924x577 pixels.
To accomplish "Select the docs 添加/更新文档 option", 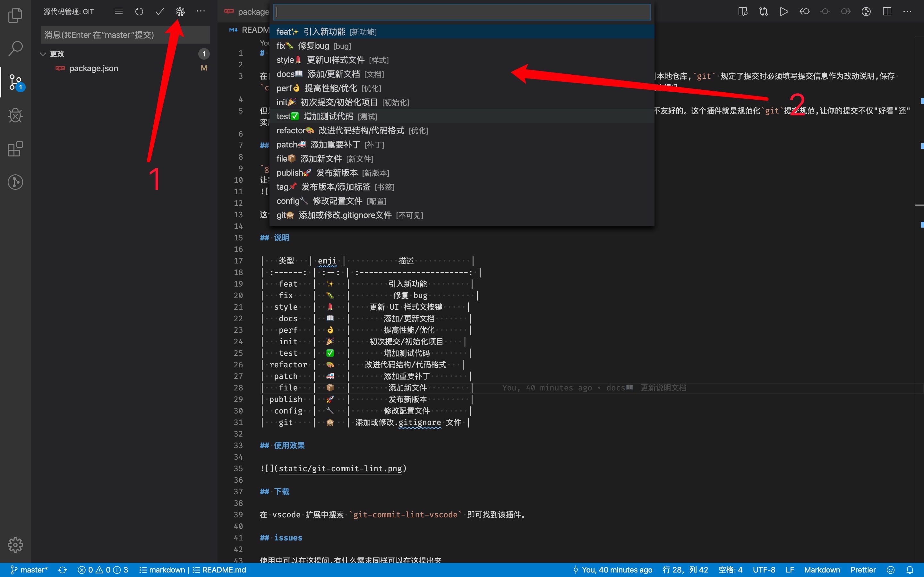I will pyautogui.click(x=332, y=74).
